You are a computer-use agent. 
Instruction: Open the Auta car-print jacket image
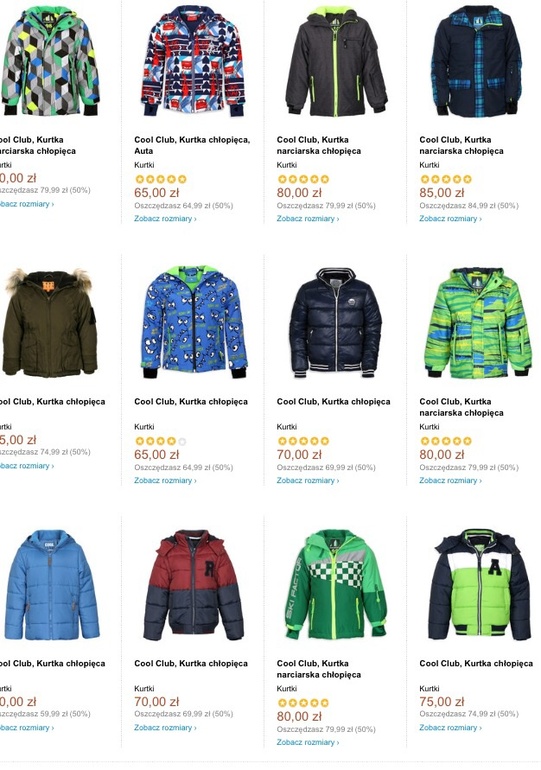[193, 60]
